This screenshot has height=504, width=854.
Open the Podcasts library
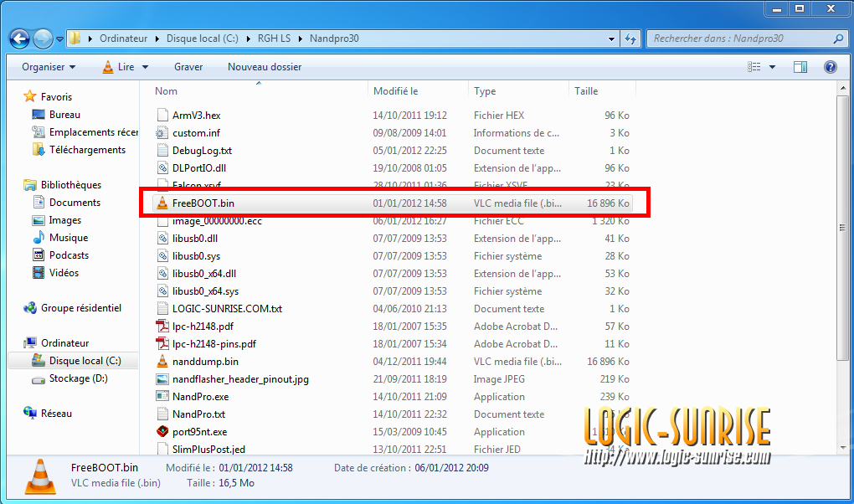(x=60, y=255)
